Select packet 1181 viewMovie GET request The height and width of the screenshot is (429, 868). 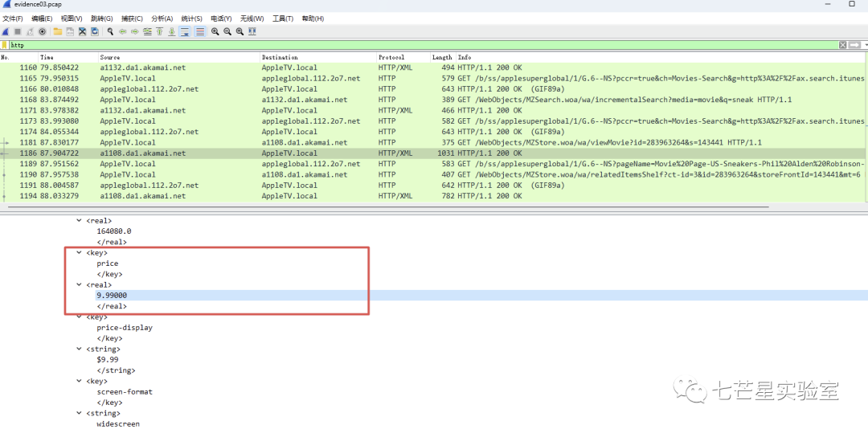pos(432,142)
